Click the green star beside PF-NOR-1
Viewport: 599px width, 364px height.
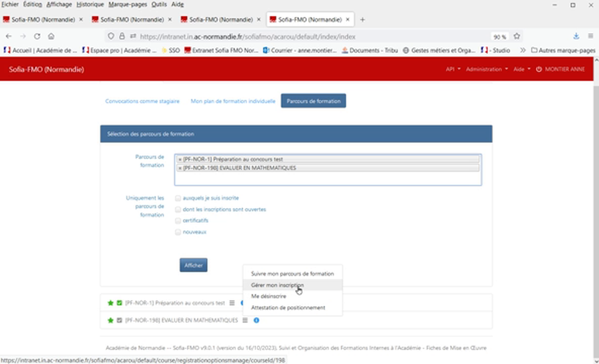(110, 303)
